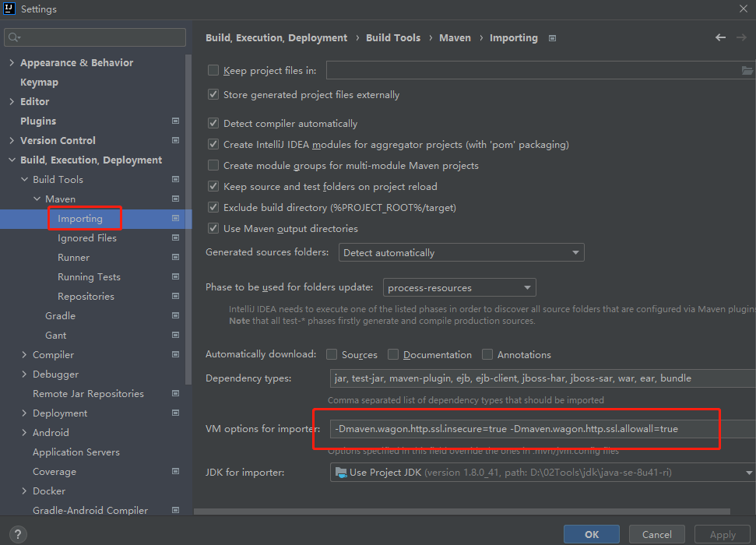Image resolution: width=756 pixels, height=545 pixels.
Task: Toggle Create IntelliJ IDEA modules for aggregator projects
Action: (x=213, y=144)
